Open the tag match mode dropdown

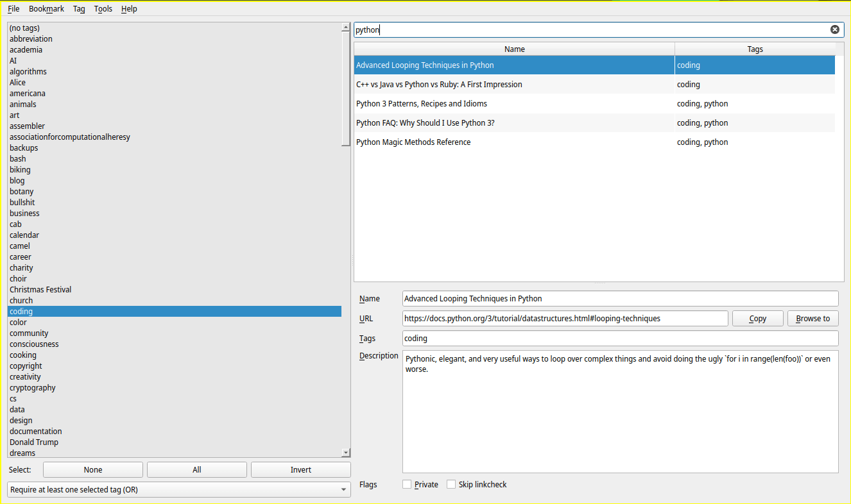179,490
